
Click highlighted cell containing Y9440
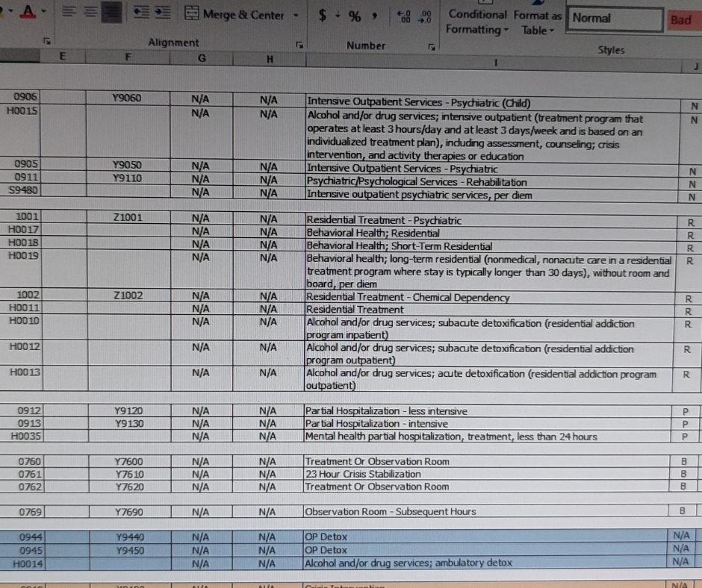tap(130, 537)
